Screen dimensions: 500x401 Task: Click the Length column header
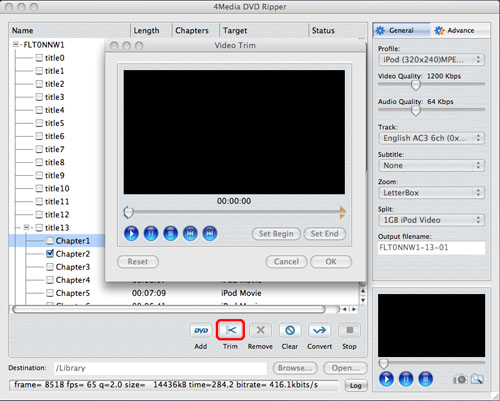151,30
